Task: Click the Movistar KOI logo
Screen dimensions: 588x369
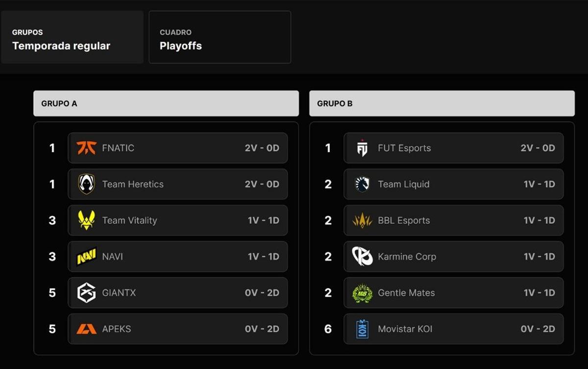Action: (x=362, y=329)
